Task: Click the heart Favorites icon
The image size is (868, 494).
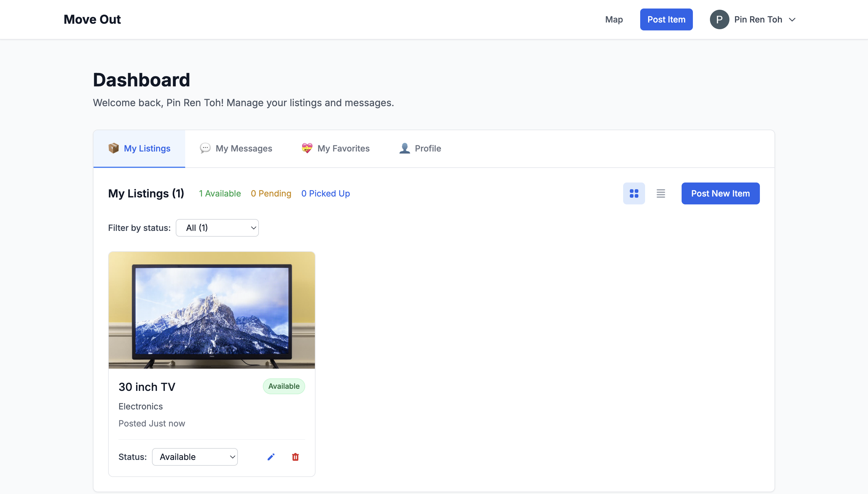Action: coord(307,148)
